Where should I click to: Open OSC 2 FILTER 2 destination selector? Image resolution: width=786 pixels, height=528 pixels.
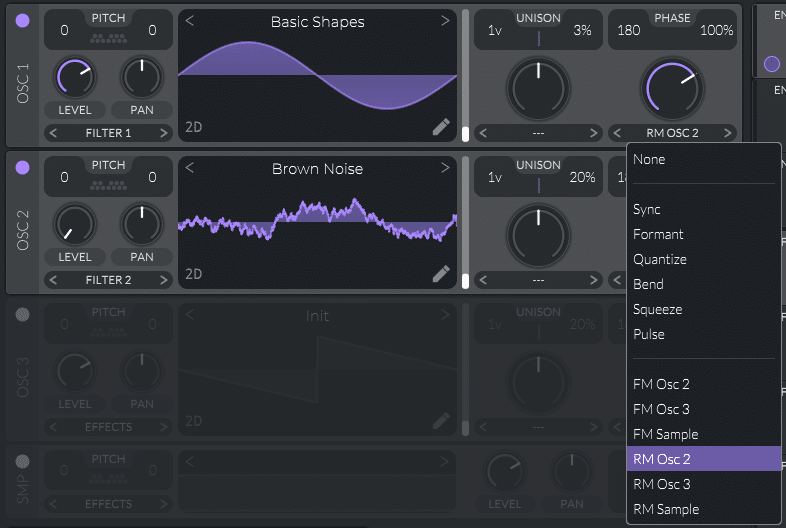coord(108,280)
